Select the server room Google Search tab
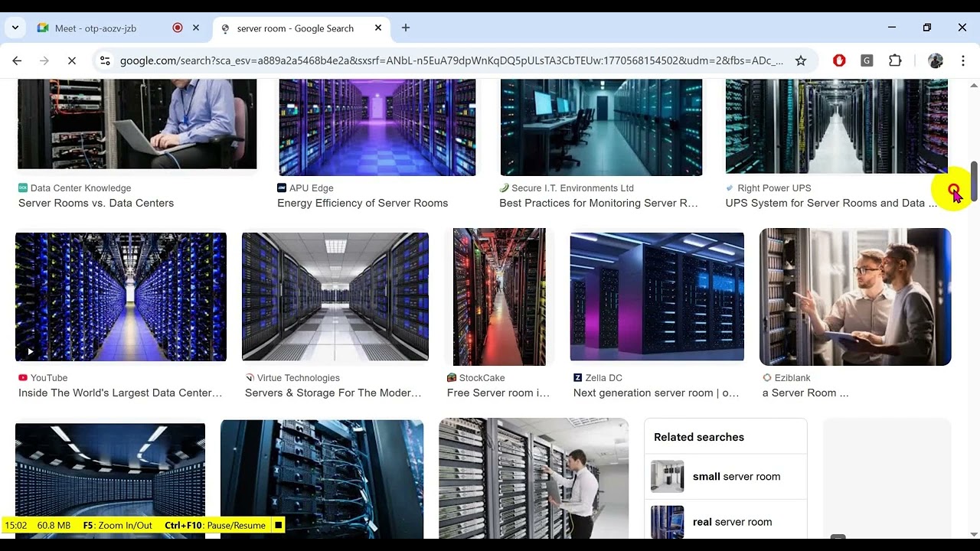Screen dimensions: 980x551 [x=295, y=28]
